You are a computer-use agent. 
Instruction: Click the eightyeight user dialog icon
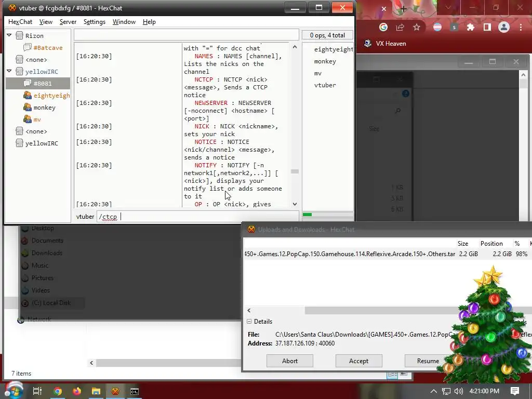coord(28,96)
